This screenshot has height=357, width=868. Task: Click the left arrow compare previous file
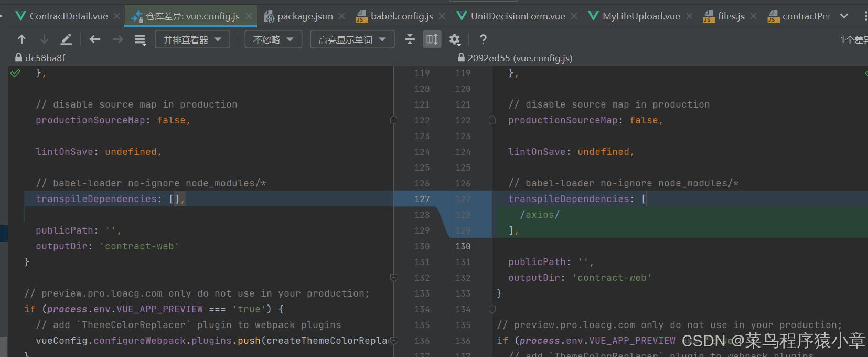click(x=95, y=39)
